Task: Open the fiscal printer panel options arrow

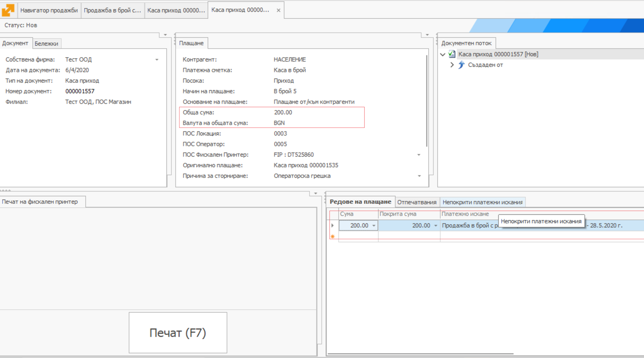Action: click(315, 193)
